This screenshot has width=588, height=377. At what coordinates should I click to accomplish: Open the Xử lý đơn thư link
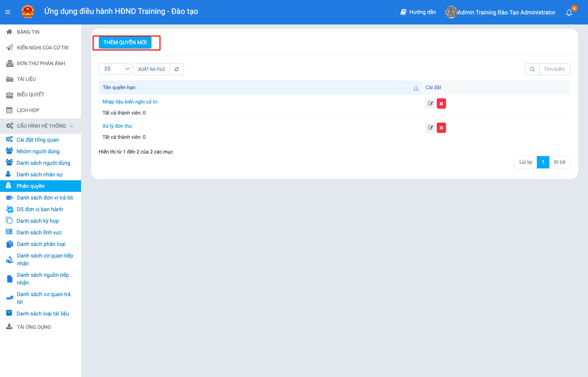[x=117, y=126]
